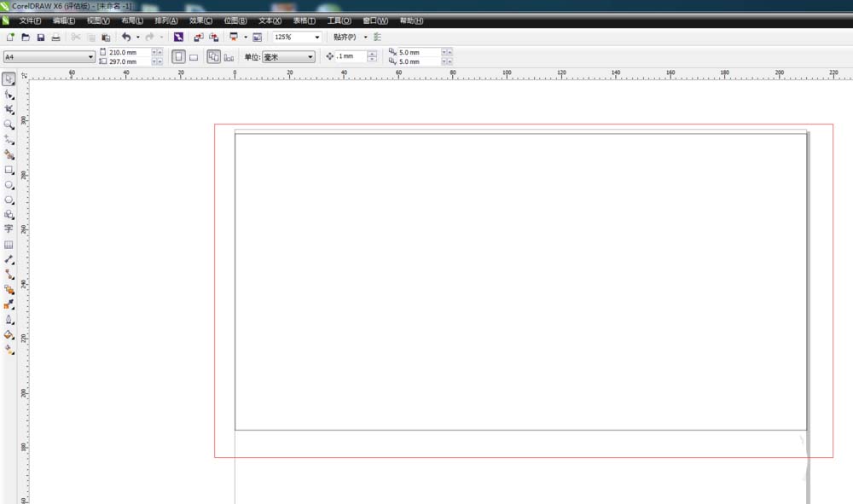This screenshot has width=853, height=504.
Task: Select the Pick tool in toolbox
Action: [9, 79]
